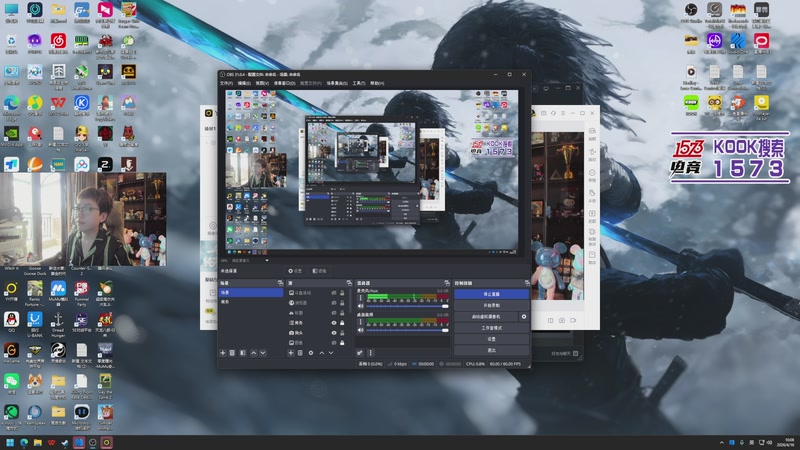Click the Start Virtual Camera button
Screen dimensions: 800x450
pyautogui.click(x=486, y=316)
